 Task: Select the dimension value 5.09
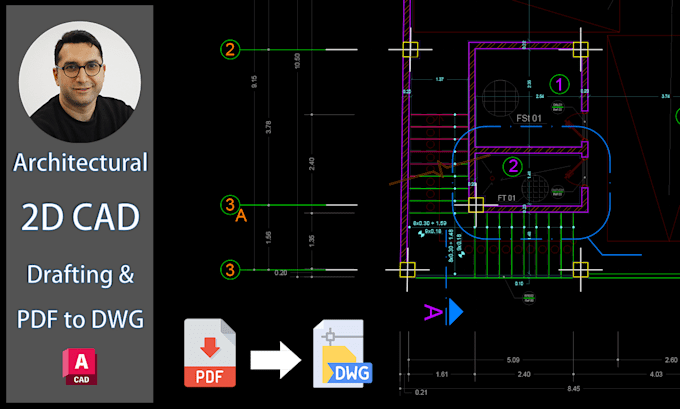point(513,360)
